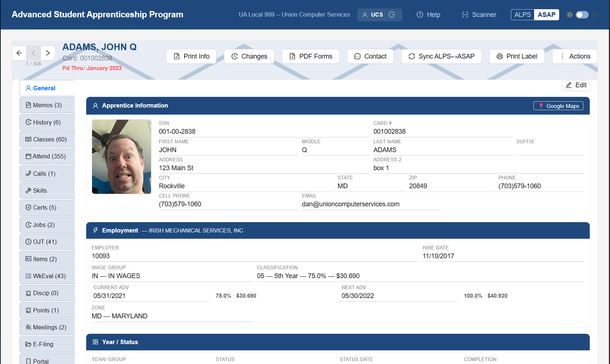Open the E-Filing tab
Screen dimensions: 610x364
click(47, 344)
